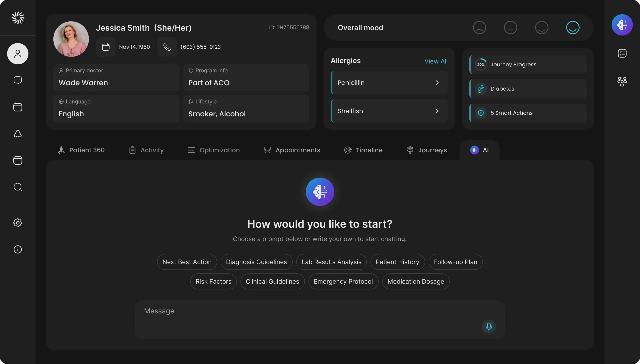Switch to the Patient 360 tab

click(81, 150)
